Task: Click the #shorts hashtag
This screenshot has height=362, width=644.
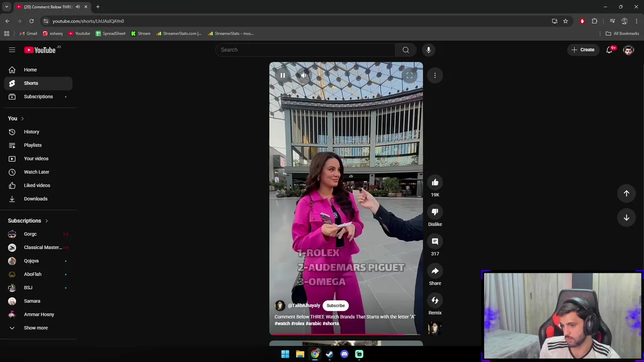Action: click(x=331, y=323)
